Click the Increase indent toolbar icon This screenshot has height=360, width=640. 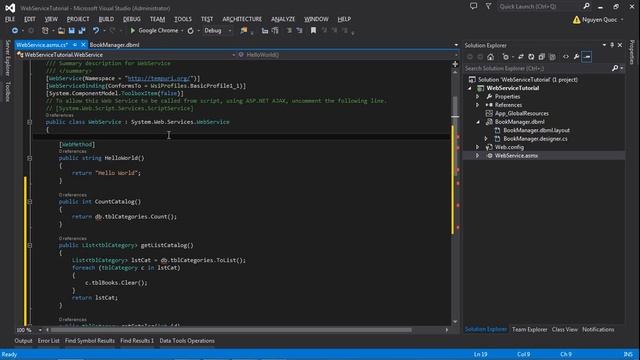pyautogui.click(x=275, y=31)
